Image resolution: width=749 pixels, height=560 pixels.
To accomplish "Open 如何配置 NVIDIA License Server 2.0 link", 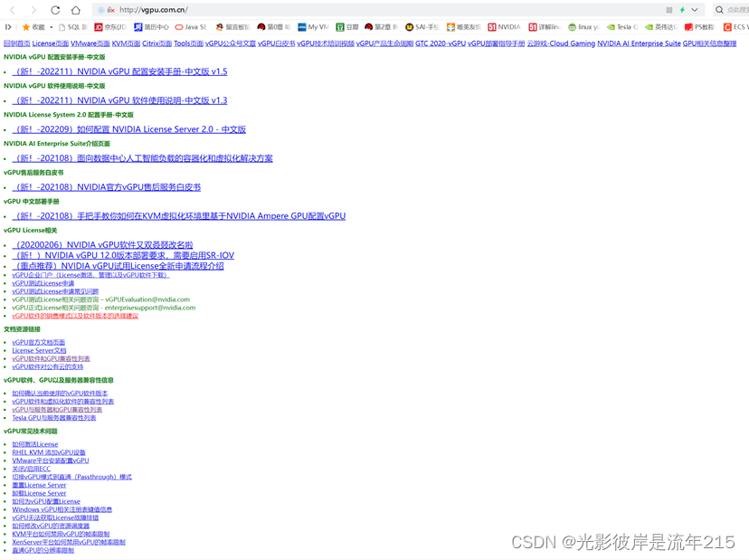I will pos(129,129).
